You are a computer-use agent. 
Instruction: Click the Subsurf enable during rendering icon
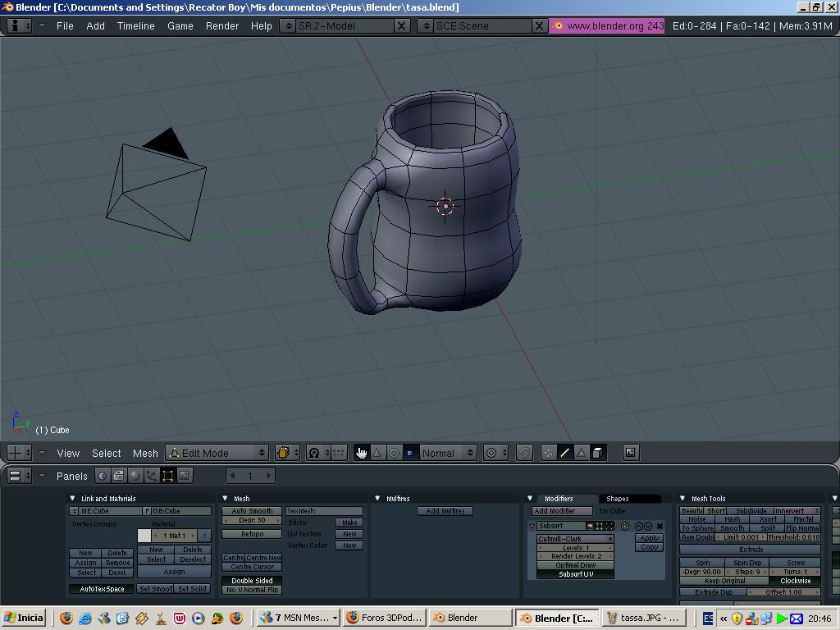(x=590, y=526)
